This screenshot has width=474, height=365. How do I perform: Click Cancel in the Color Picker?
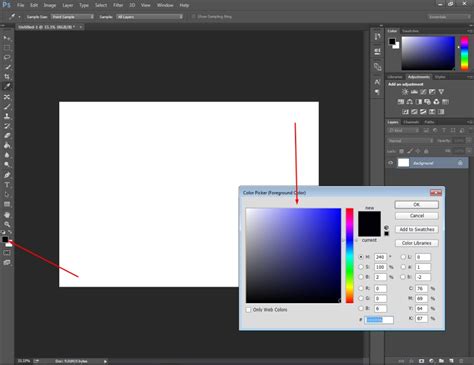point(417,216)
